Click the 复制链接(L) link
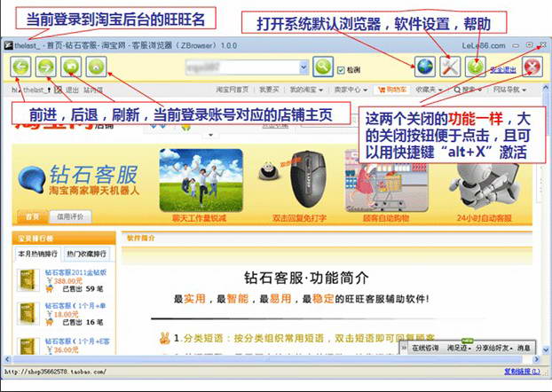The width and height of the screenshot is (552, 392). coord(522,372)
